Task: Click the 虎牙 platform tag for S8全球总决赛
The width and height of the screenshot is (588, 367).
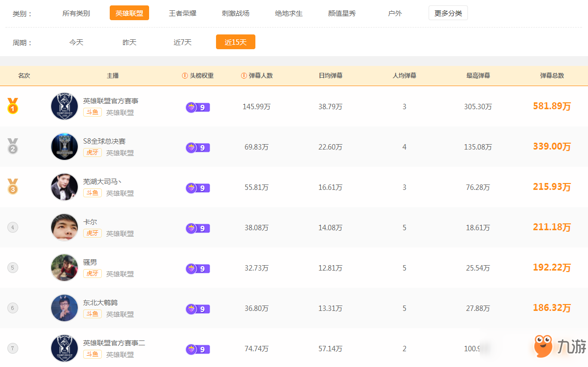Action: pyautogui.click(x=92, y=153)
